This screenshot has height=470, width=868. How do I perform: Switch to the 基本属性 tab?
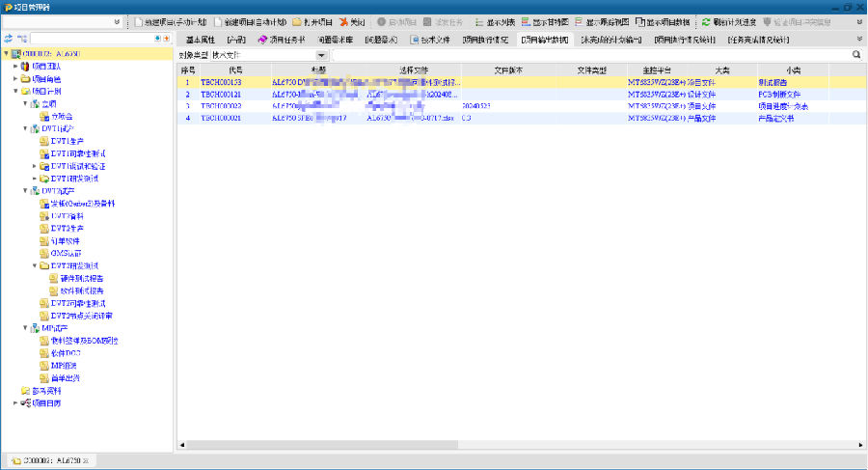coord(201,40)
